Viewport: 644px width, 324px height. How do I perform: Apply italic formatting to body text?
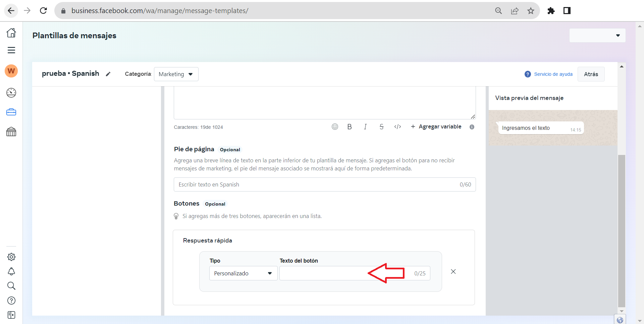coord(365,127)
